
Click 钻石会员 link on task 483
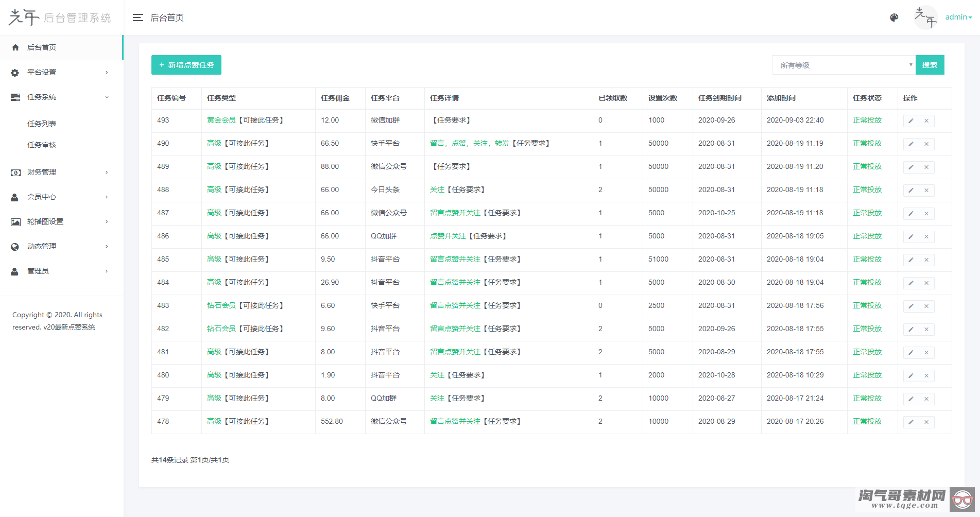point(221,305)
